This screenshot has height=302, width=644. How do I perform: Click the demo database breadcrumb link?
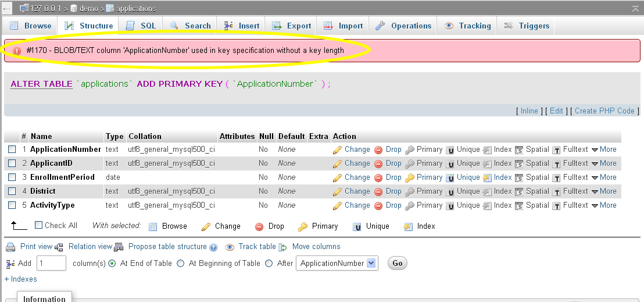[88, 8]
